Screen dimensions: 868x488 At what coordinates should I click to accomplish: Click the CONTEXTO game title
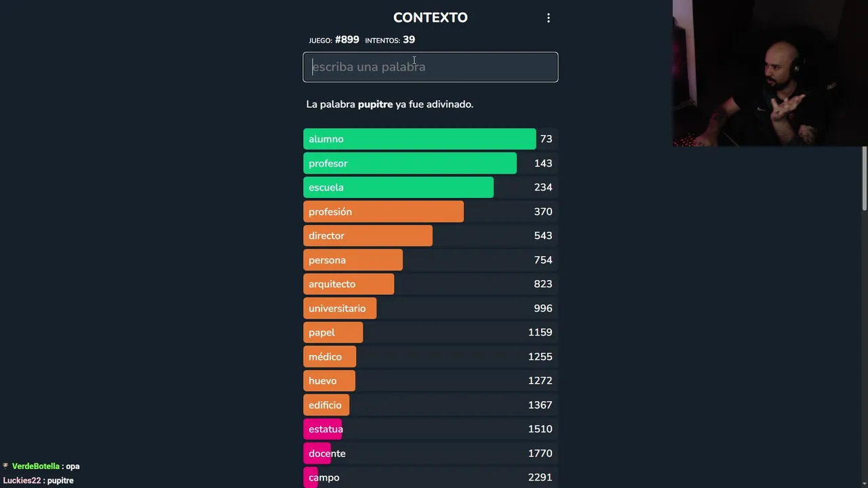coord(430,18)
